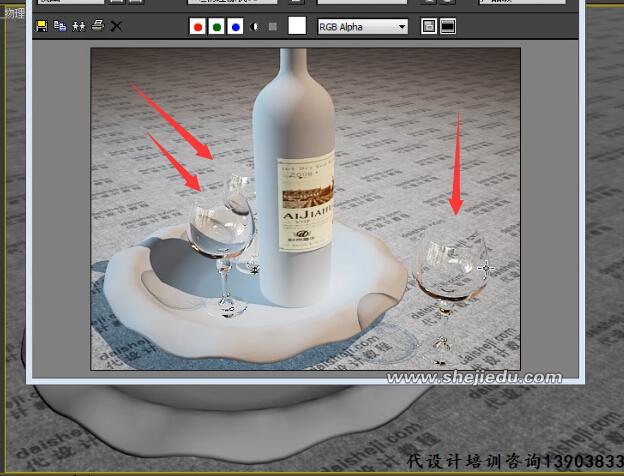Toggle the Monochrome display icon

point(273,26)
